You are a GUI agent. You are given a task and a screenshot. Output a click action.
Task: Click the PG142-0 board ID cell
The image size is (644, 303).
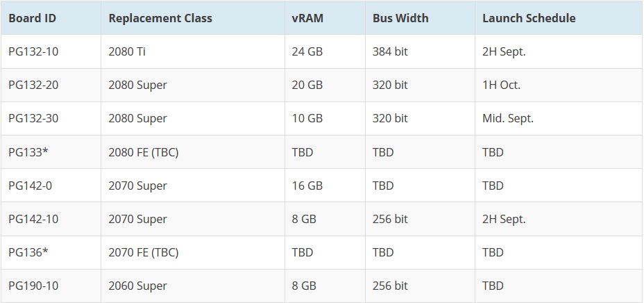(x=31, y=186)
